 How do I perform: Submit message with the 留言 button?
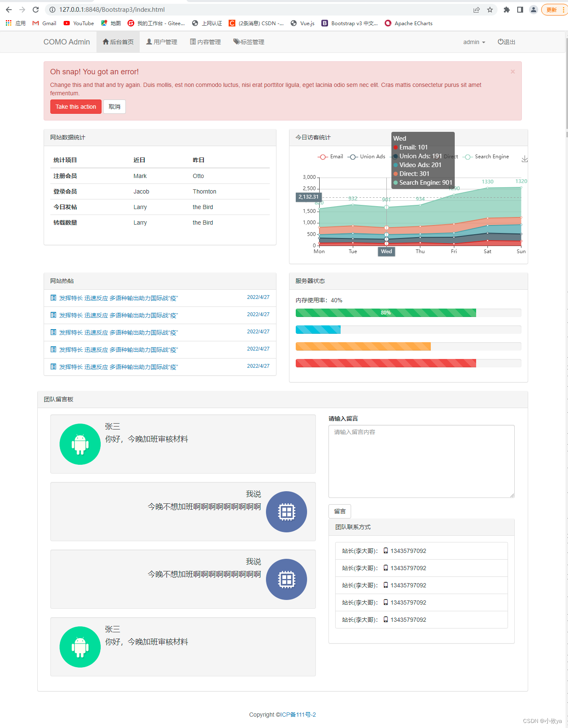pos(340,511)
